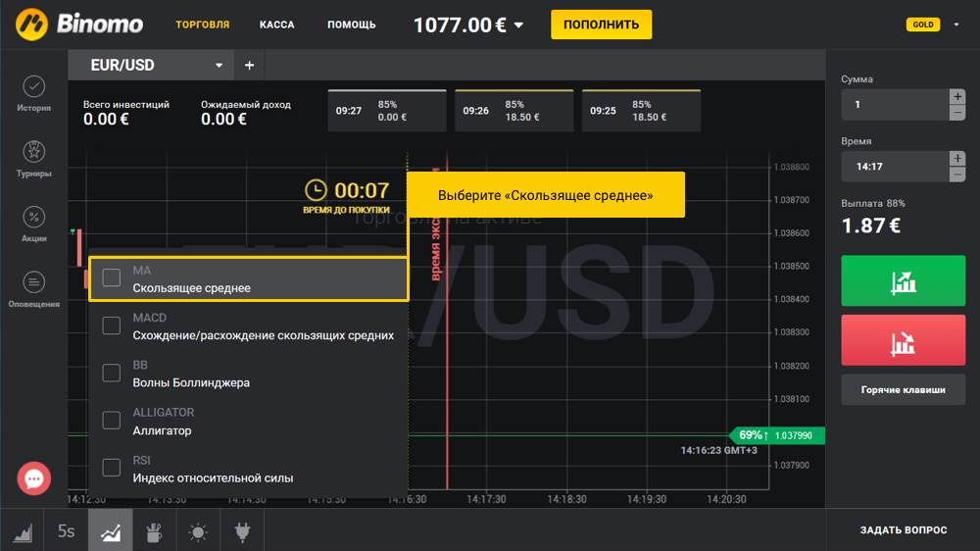Increase the Время value with plus
980x551 pixels.
click(x=957, y=158)
